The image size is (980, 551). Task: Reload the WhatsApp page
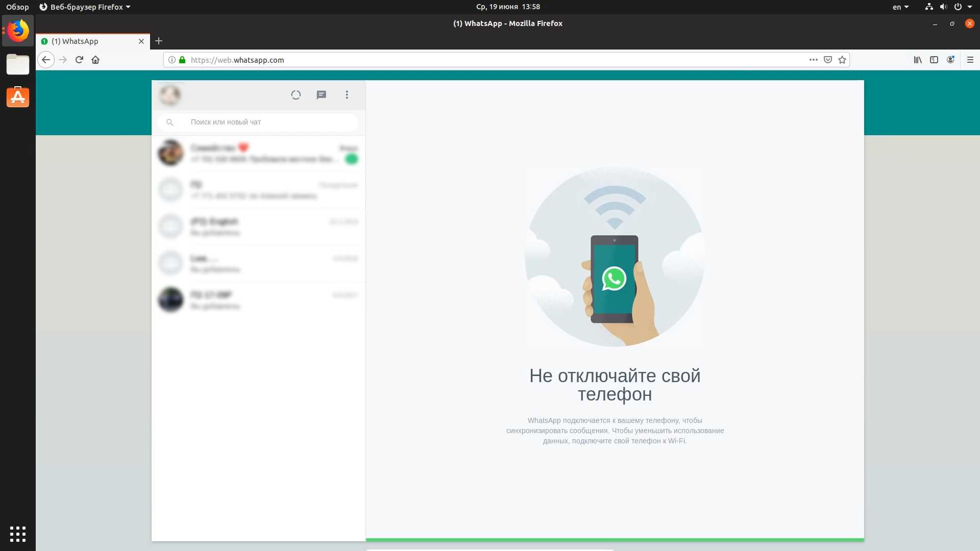pos(79,60)
